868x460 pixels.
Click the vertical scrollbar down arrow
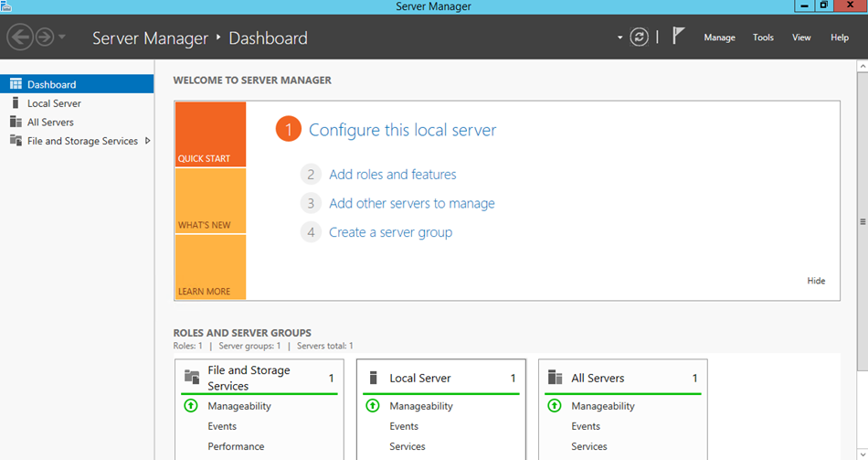(863, 455)
